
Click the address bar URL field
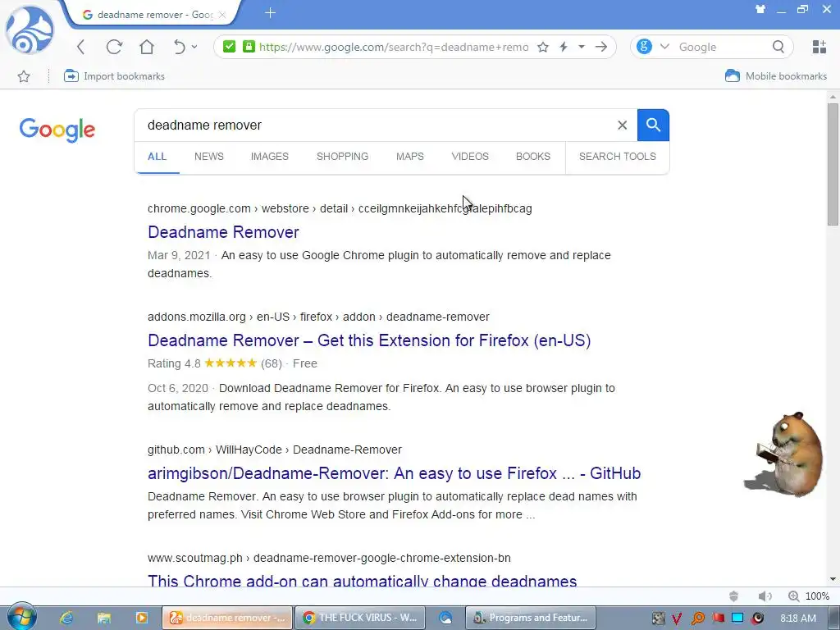(x=394, y=47)
